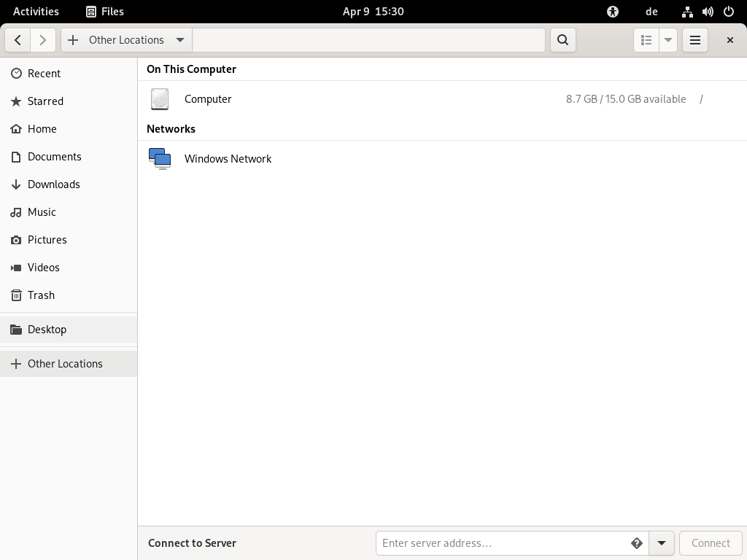Go back with the left arrow button
This screenshot has height=560, width=747.
click(x=18, y=40)
